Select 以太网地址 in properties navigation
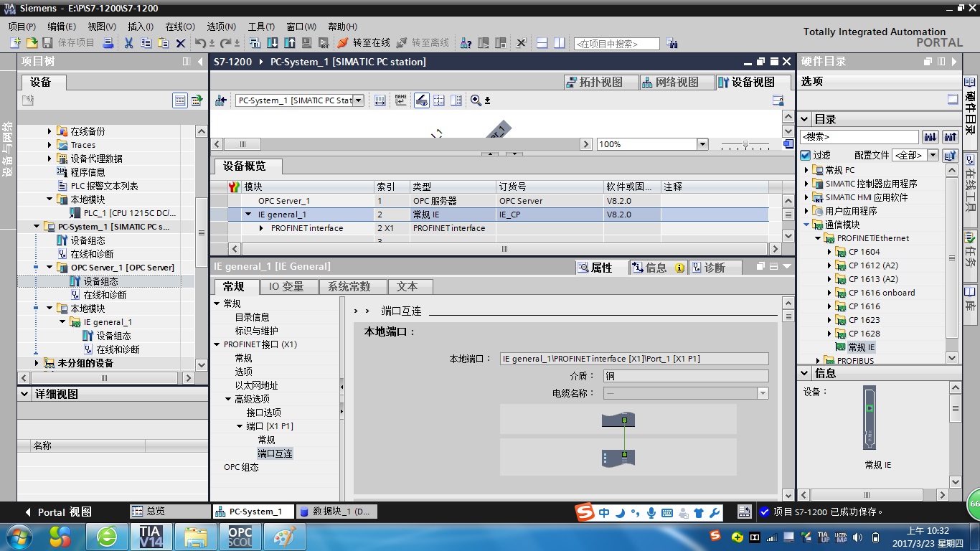The width and height of the screenshot is (980, 551). (256, 385)
